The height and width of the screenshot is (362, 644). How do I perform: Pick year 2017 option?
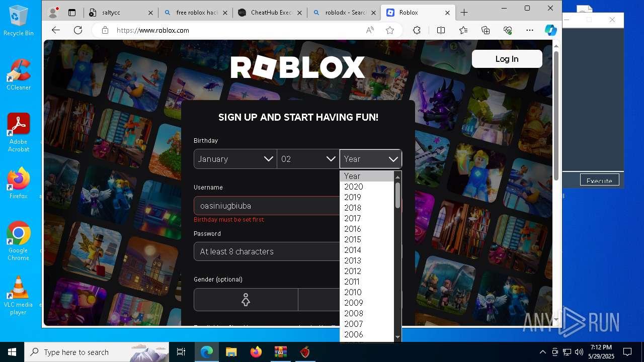tap(367, 218)
